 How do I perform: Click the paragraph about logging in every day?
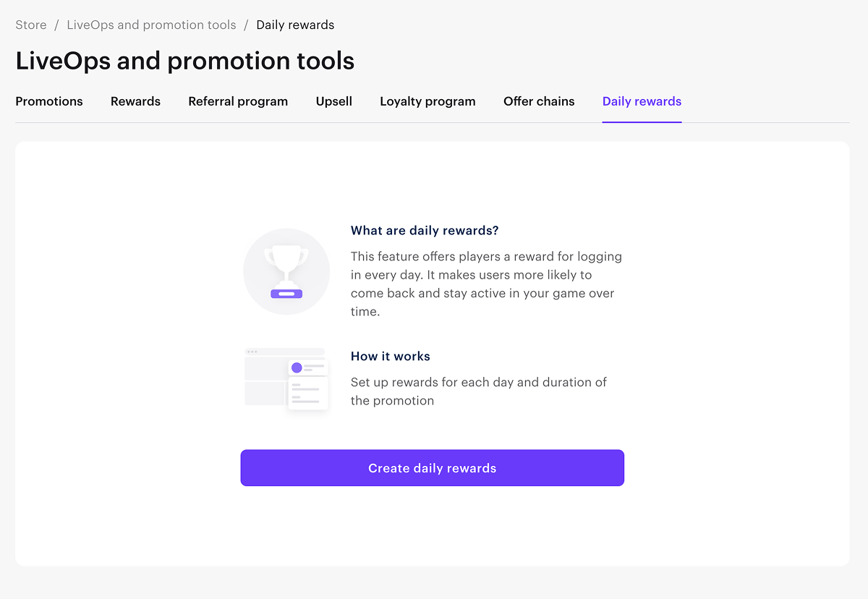click(x=486, y=284)
